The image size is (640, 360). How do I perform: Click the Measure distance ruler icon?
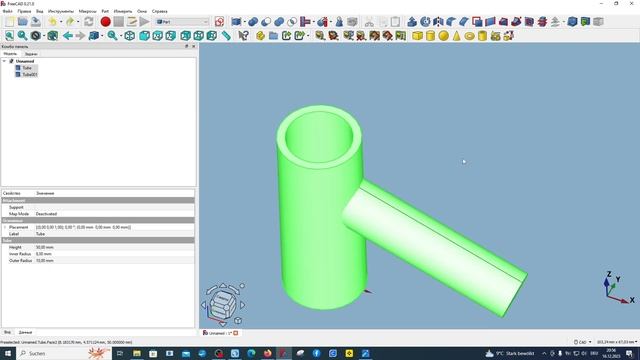pyautogui.click(x=226, y=36)
